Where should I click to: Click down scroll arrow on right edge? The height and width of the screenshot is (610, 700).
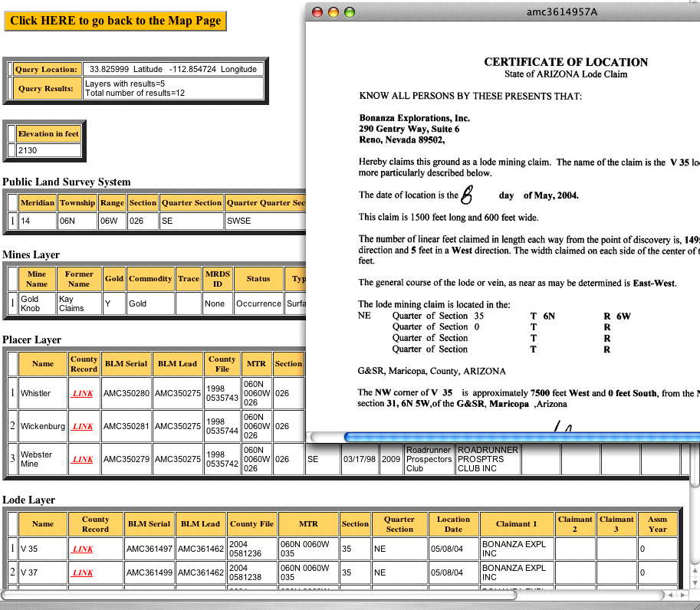(695, 582)
